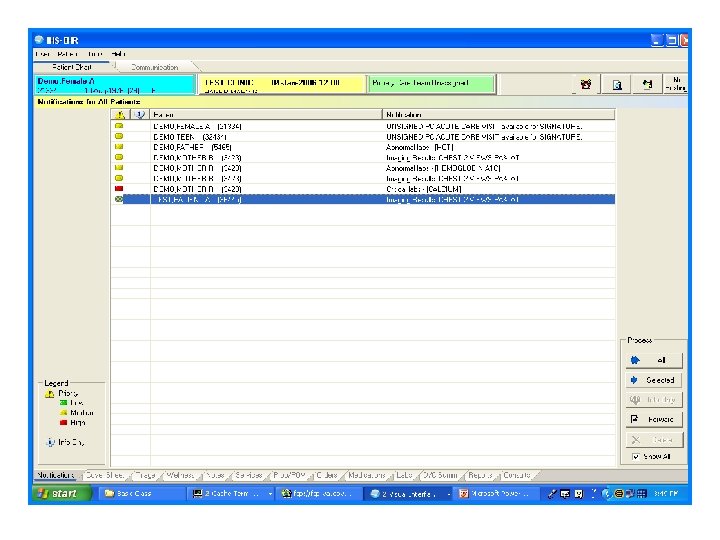This screenshot has height=540, width=720.
Task: Open the Tools menu
Action: [95, 54]
